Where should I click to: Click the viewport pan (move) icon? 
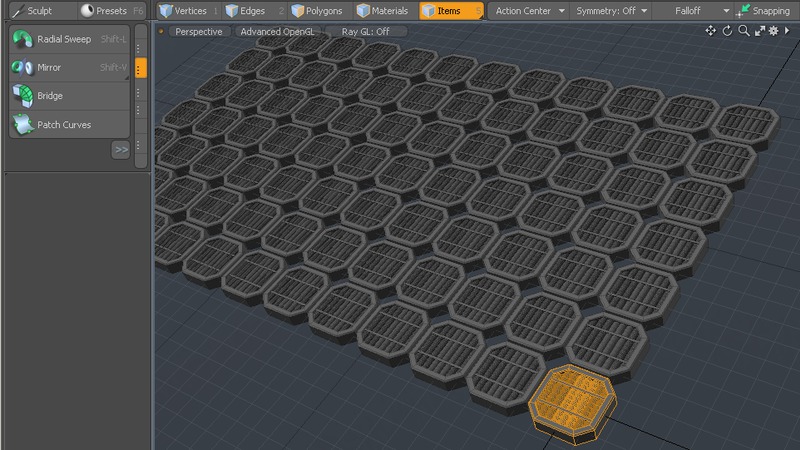click(711, 31)
